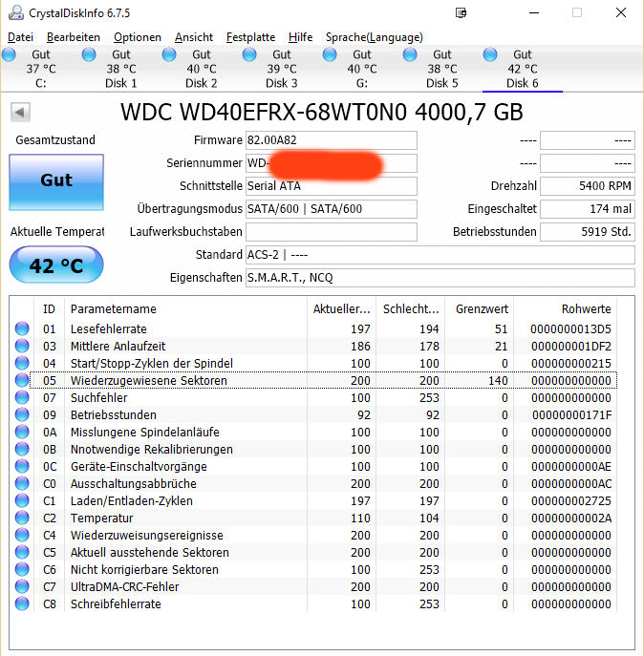Click the empty Laufwerksbuchstaben field

332,232
